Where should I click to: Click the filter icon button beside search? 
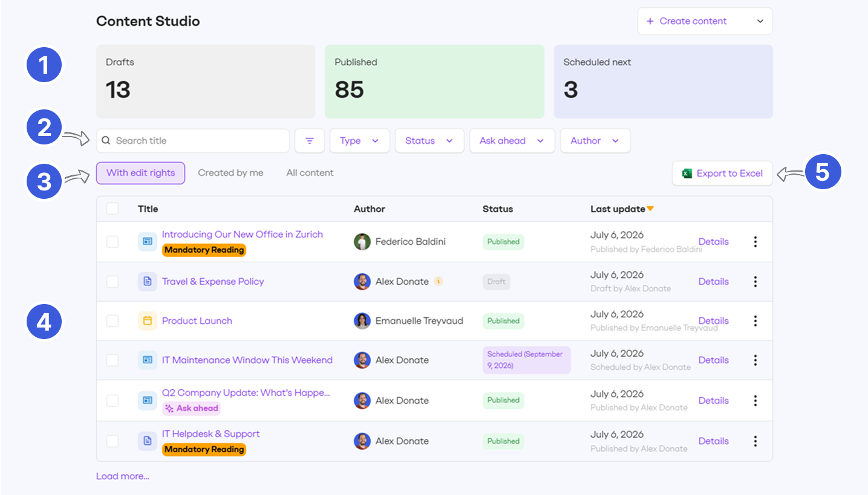pos(310,141)
